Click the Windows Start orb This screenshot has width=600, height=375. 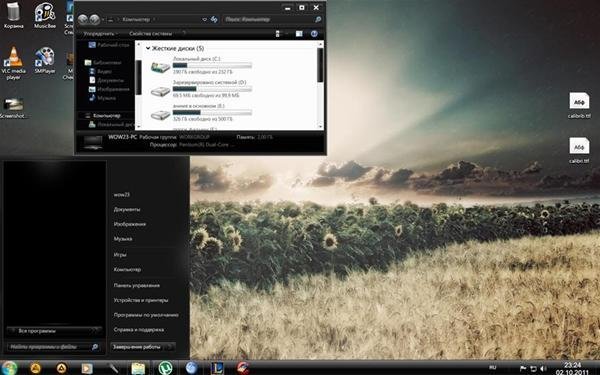click(8, 368)
